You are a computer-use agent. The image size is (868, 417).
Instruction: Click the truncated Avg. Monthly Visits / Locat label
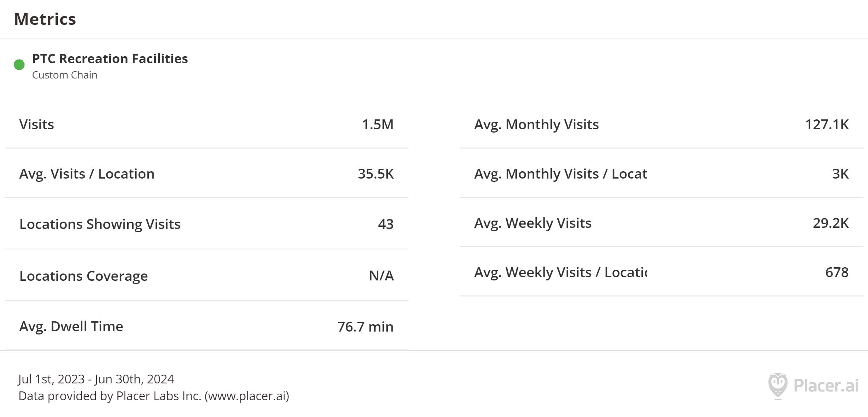click(560, 174)
